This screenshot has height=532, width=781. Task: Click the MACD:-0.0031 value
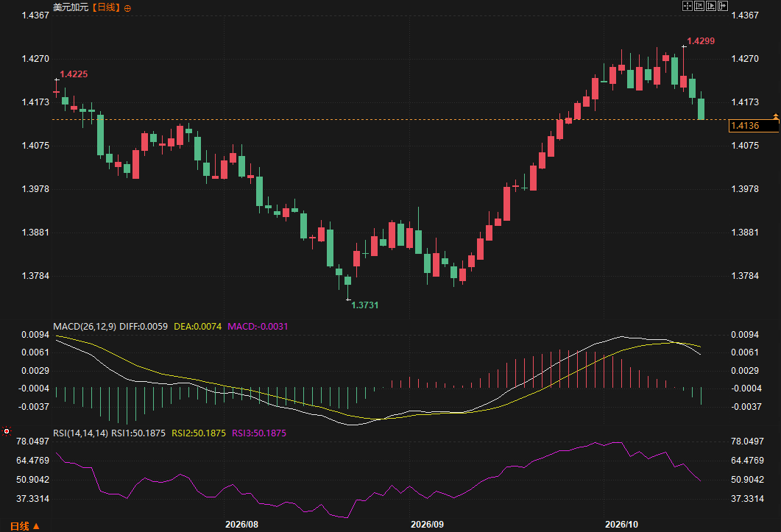click(x=258, y=326)
